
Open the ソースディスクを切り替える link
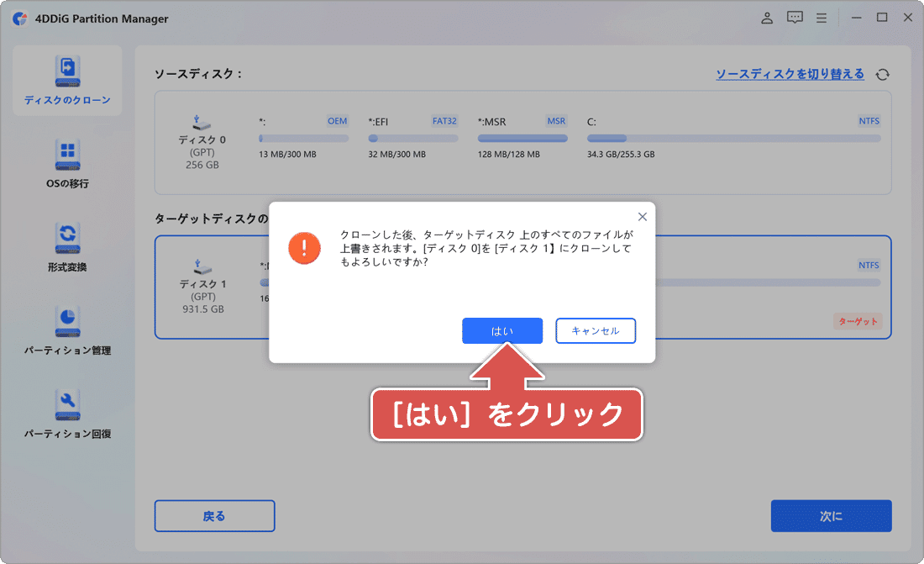790,74
